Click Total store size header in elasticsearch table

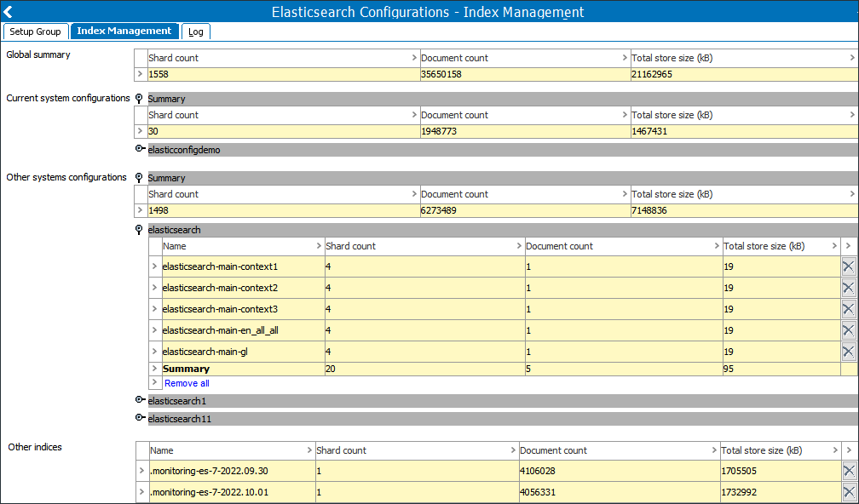point(781,246)
